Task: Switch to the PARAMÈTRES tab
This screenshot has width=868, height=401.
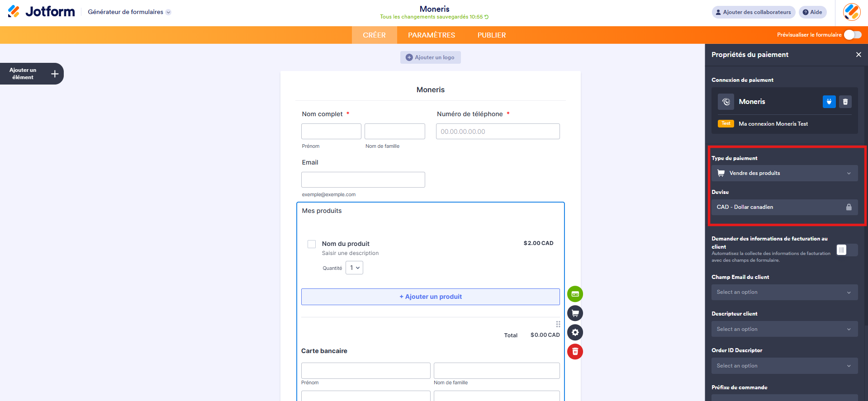Action: pos(432,35)
